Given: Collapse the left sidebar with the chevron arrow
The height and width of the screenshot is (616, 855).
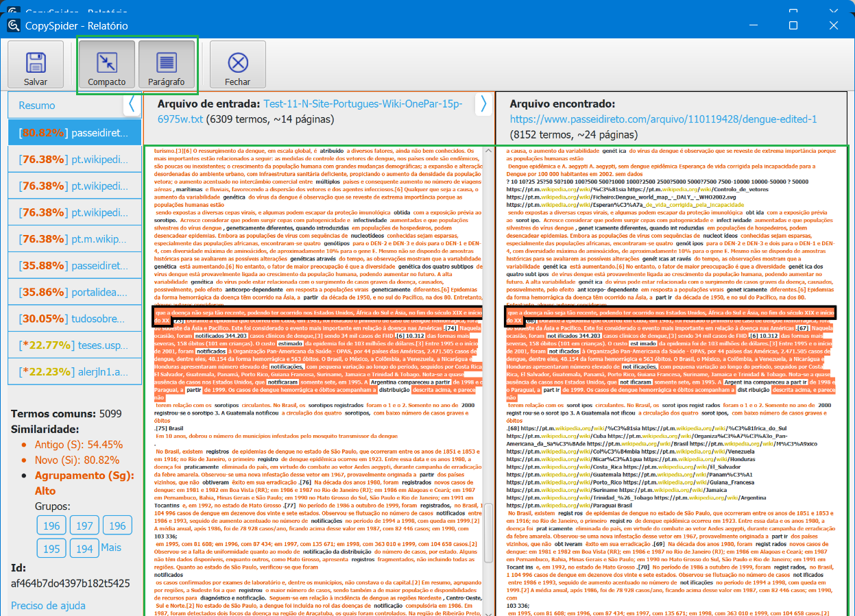Looking at the screenshot, I should click(x=132, y=104).
